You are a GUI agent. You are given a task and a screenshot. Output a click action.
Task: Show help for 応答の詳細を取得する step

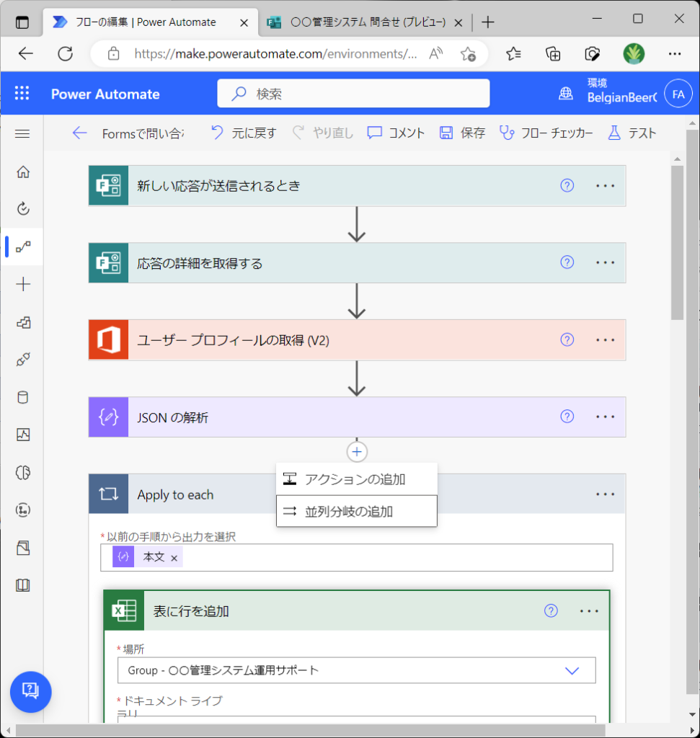click(567, 262)
